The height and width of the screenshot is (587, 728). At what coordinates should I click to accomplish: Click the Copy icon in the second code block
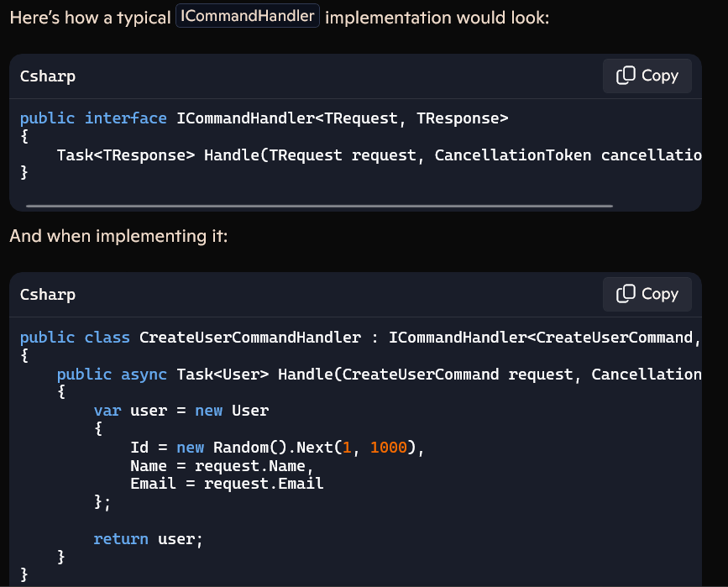pyautogui.click(x=626, y=294)
